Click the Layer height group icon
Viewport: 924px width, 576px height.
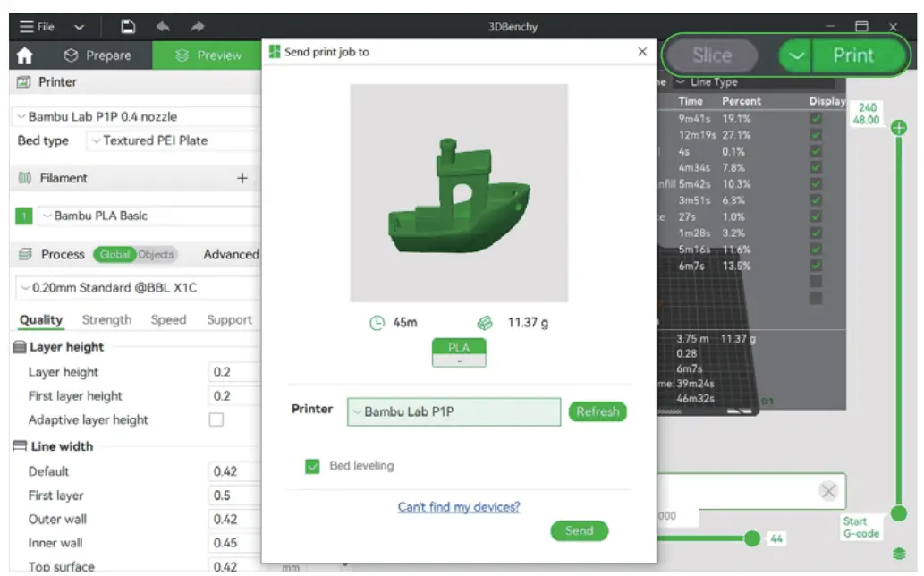[x=20, y=347]
